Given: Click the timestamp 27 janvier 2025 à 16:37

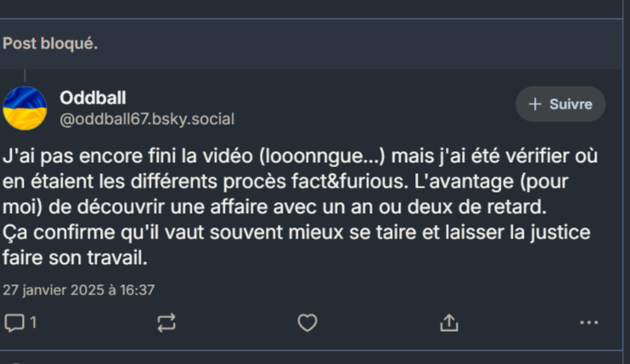Looking at the screenshot, I should click(x=78, y=289).
